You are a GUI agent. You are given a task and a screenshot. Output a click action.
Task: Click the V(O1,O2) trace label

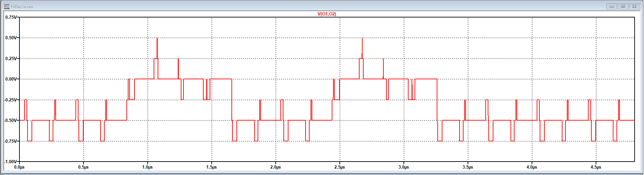(x=327, y=14)
